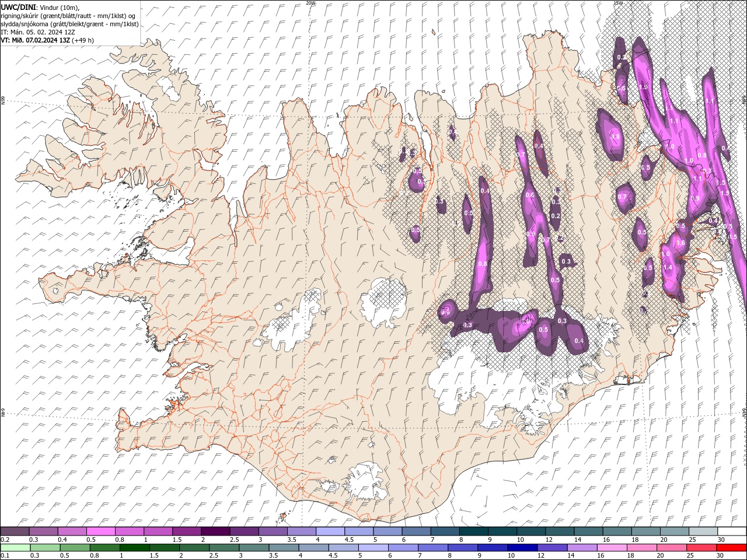The width and height of the screenshot is (747, 560).
Task: Click the "(+49 h)" forecast offset
Action: tap(83, 40)
